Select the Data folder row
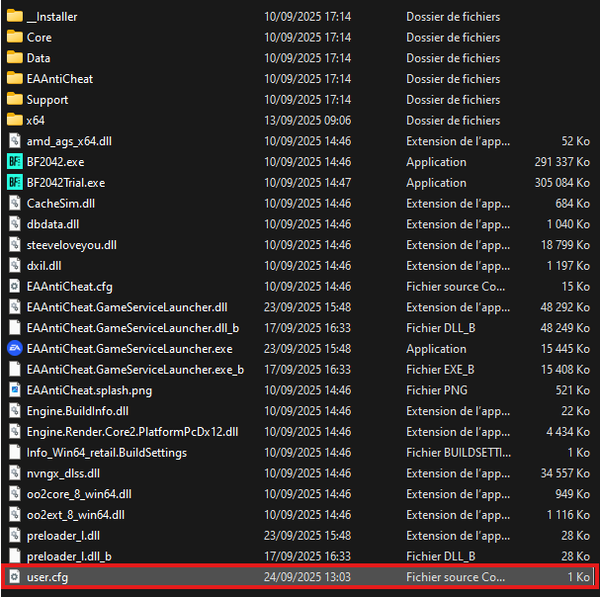Viewport: 600px width, 597px height. (38, 59)
